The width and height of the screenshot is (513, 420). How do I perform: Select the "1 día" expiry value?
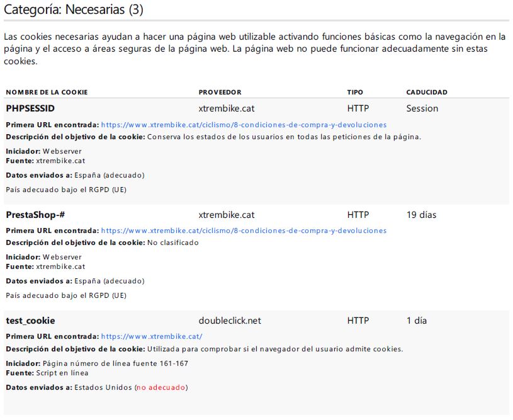click(x=416, y=321)
